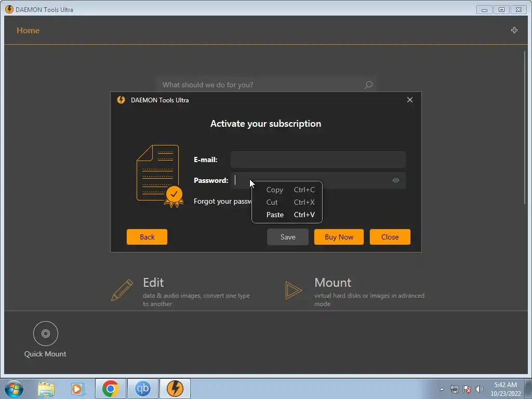Maximize the DAEMON Tools Ultra window
532x399 pixels.
click(501, 10)
